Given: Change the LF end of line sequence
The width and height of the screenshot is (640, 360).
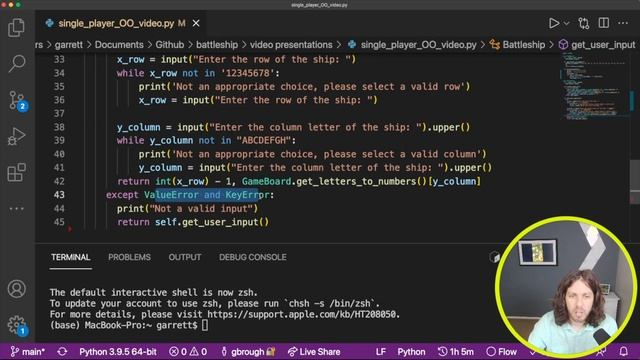Looking at the screenshot, I should pyautogui.click(x=380, y=351).
